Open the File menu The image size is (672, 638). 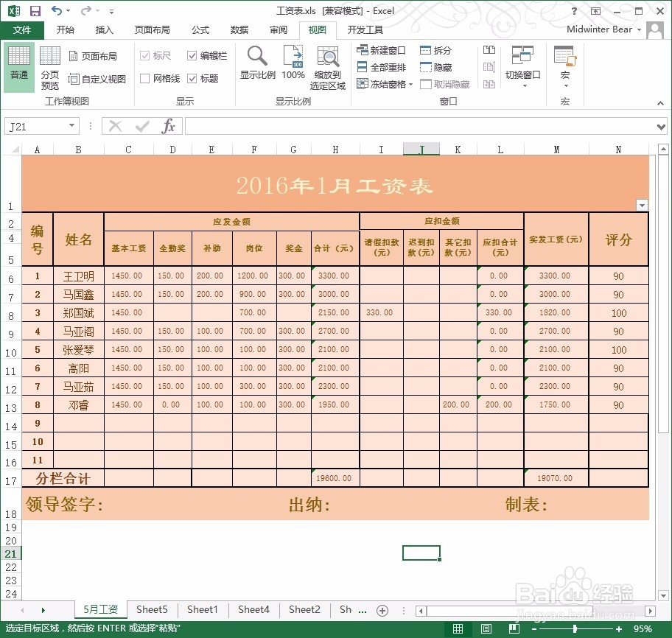coord(22,30)
